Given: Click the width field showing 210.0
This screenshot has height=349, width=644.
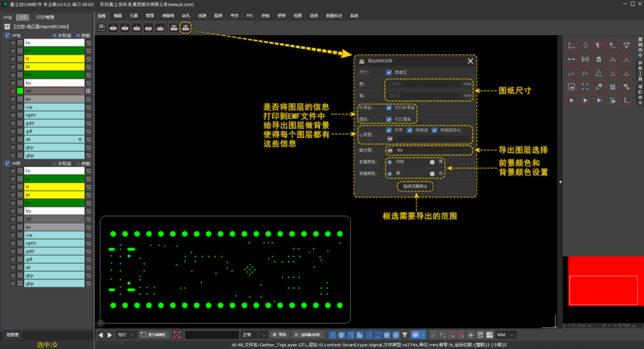Looking at the screenshot, I should tap(424, 84).
